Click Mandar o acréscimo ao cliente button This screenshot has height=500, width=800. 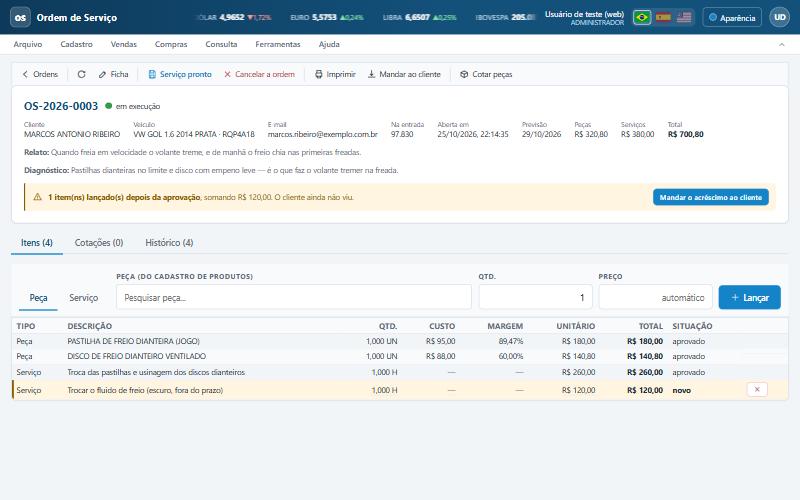pyautogui.click(x=711, y=197)
